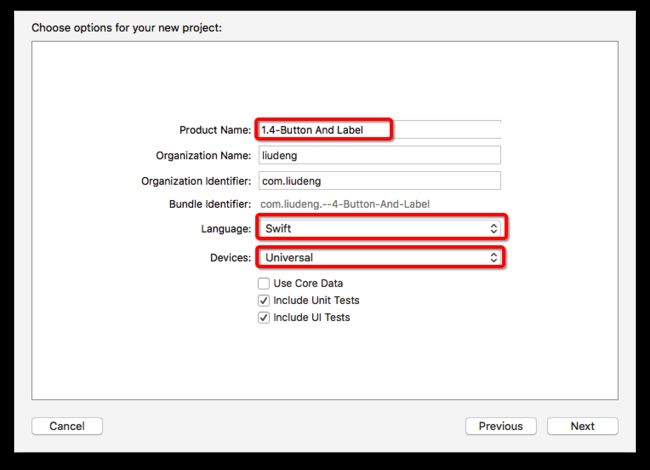Uncheck the Include Unit Tests checkbox

pos(264,300)
